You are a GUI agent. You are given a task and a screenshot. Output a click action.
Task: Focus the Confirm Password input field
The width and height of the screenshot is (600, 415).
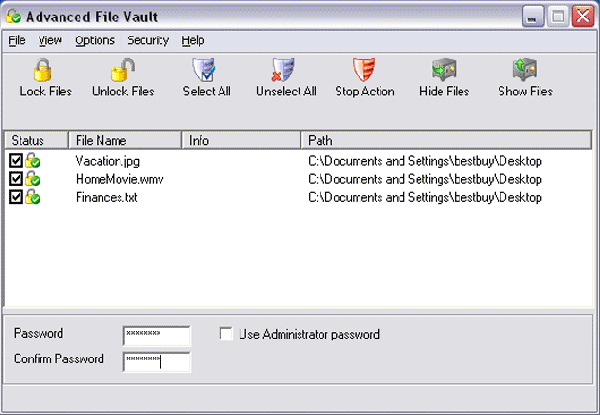157,362
